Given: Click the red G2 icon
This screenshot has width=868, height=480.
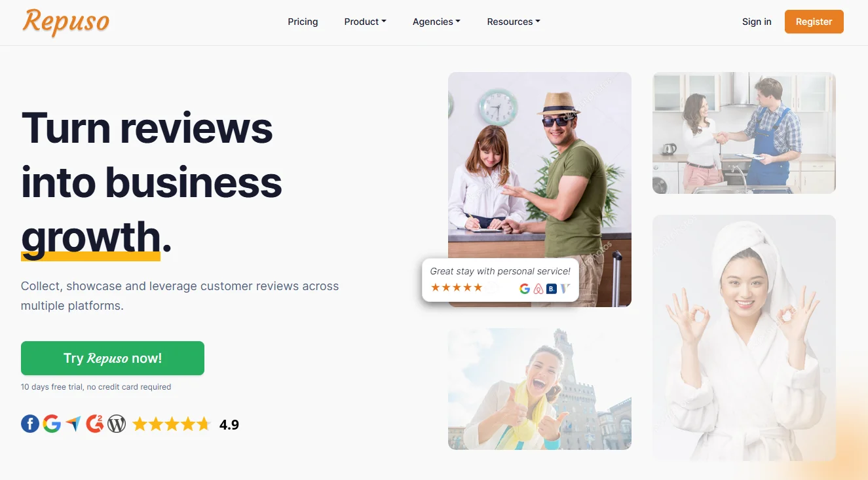Looking at the screenshot, I should (95, 424).
